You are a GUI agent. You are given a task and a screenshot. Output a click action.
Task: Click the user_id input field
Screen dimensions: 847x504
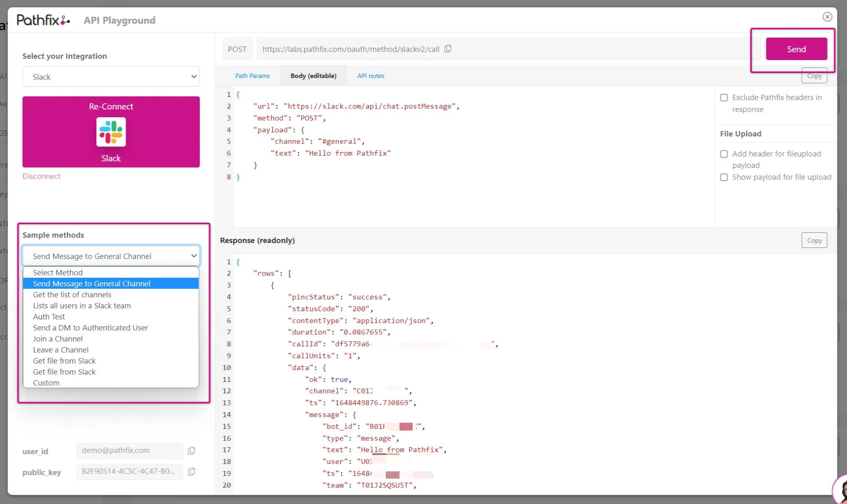pos(129,450)
